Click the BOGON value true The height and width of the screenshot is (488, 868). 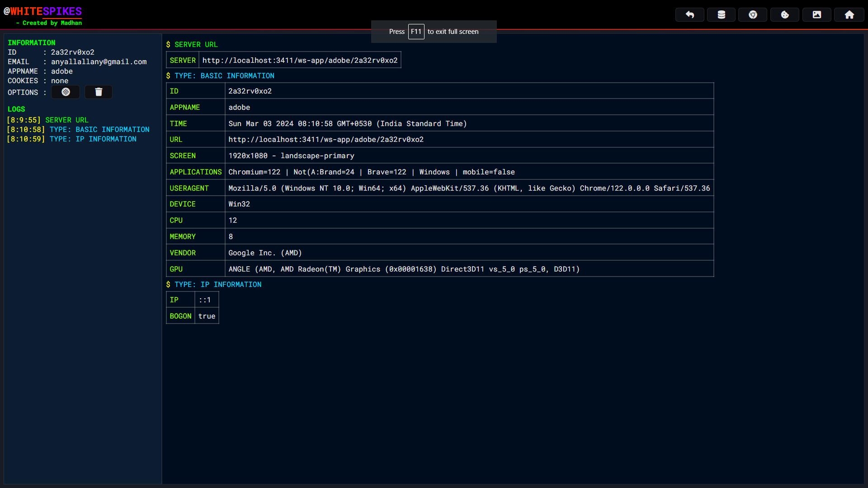[x=207, y=316]
